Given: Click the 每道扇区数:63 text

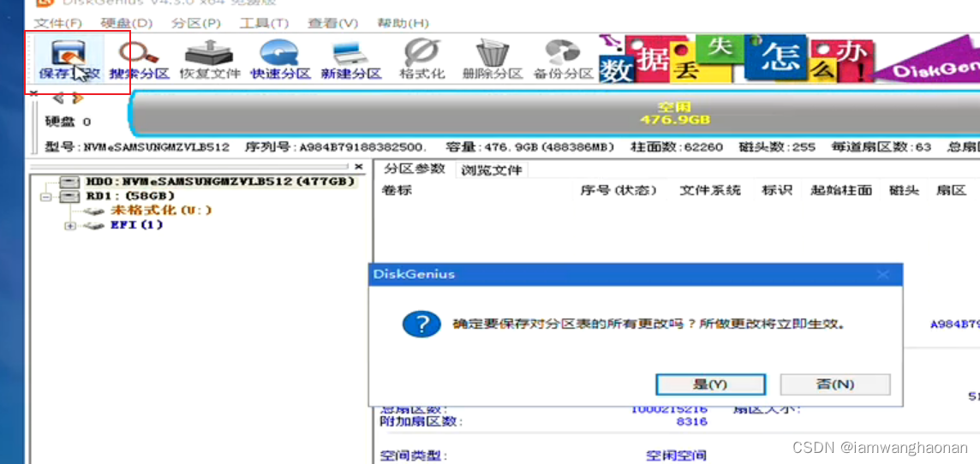Looking at the screenshot, I should [x=881, y=147].
